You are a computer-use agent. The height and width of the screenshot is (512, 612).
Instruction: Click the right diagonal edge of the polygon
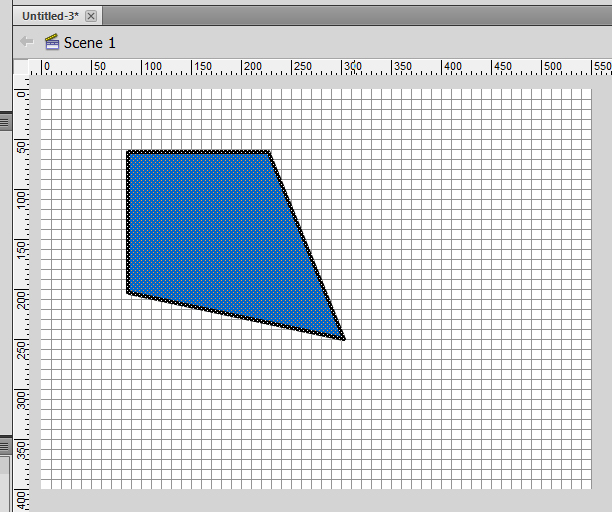coord(306,246)
